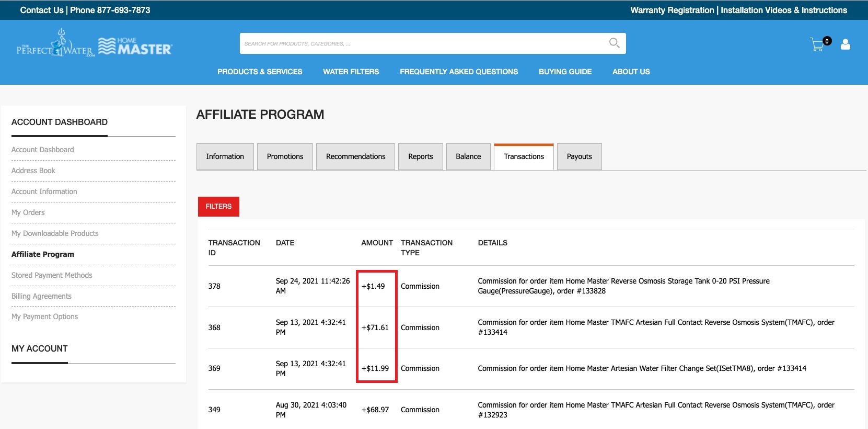Select the Transaction Type column header
This screenshot has height=429, width=868.
tap(426, 247)
